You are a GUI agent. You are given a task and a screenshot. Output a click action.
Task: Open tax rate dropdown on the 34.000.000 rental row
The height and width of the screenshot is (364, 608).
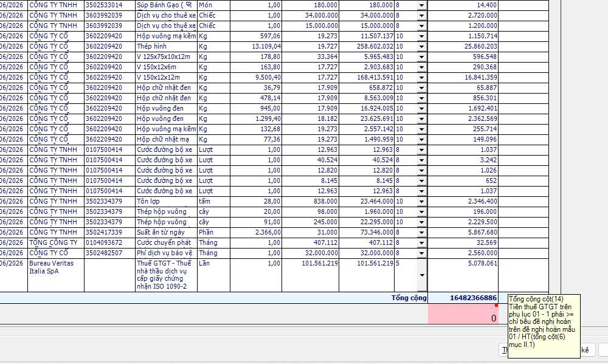click(x=421, y=16)
